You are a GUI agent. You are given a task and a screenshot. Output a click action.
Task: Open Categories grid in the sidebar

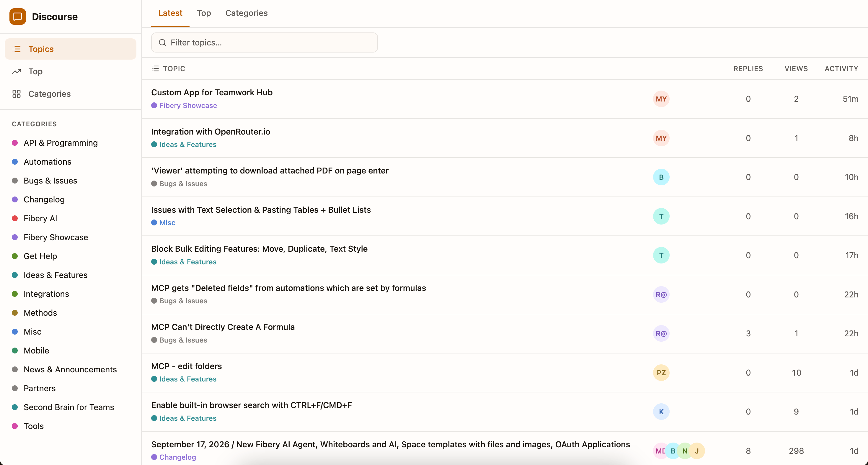click(x=71, y=94)
